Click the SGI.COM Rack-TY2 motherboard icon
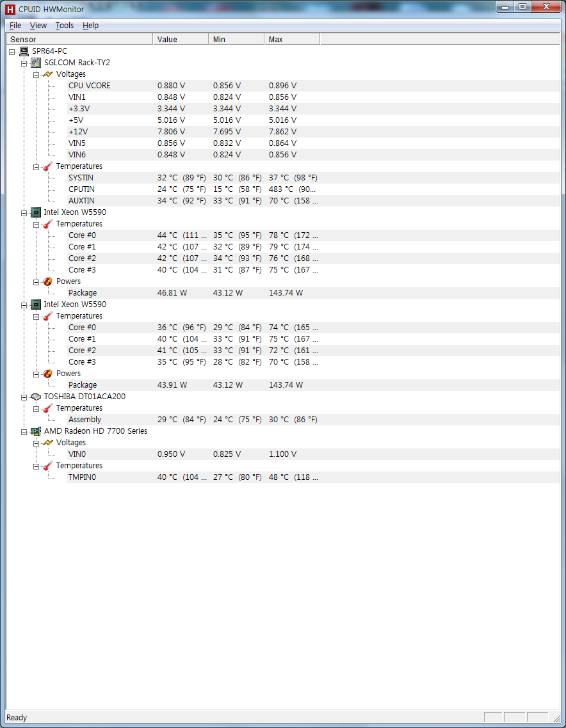The image size is (566, 728). (x=36, y=63)
